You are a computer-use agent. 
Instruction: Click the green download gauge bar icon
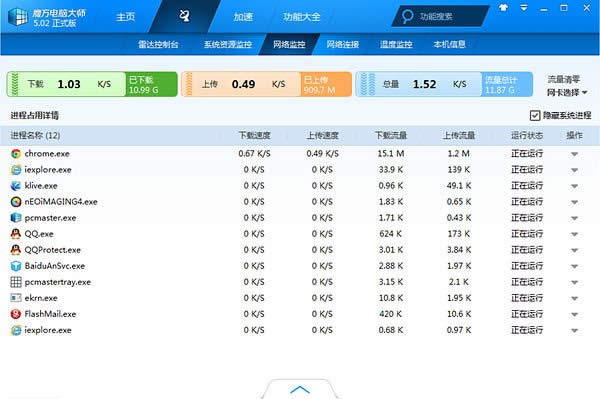pyautogui.click(x=15, y=84)
